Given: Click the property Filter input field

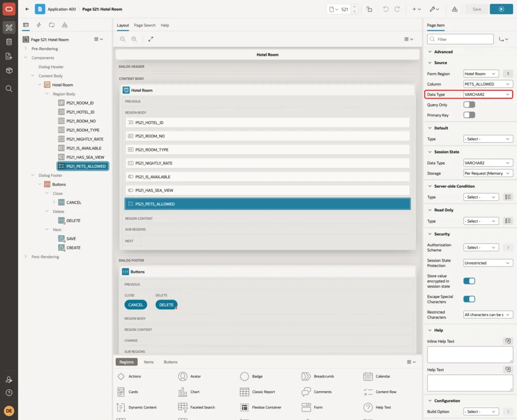Looking at the screenshot, I should 460,39.
